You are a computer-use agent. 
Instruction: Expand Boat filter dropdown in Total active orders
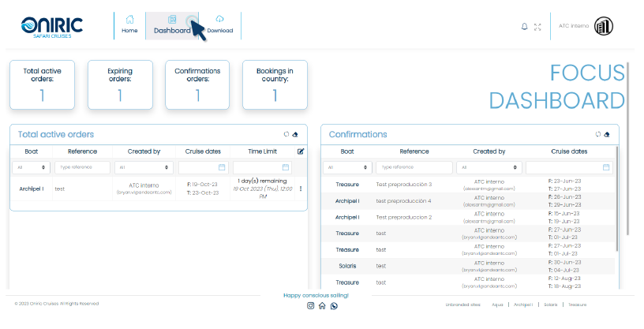point(31,167)
